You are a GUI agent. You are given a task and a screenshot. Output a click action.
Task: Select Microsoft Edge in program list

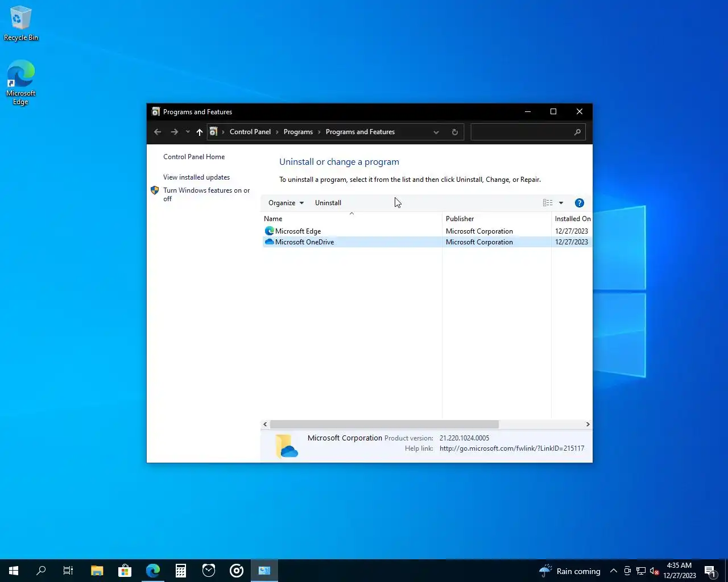[298, 231]
